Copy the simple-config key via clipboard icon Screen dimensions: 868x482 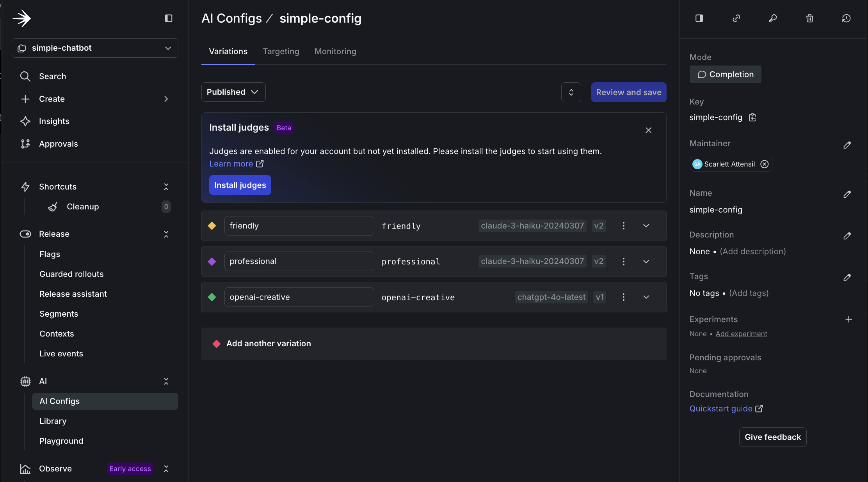[752, 117]
